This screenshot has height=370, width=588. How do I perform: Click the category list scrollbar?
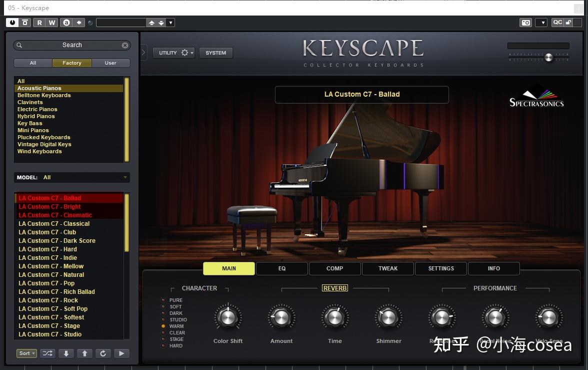(x=127, y=120)
